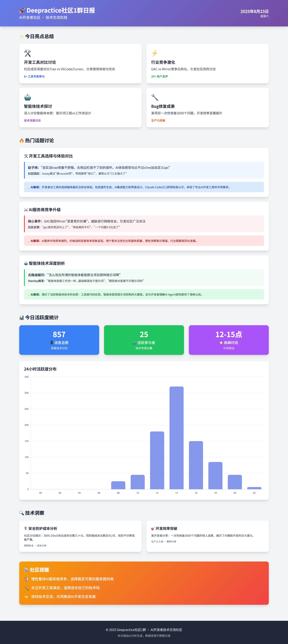The image size is (288, 644).
Task: Click the 6+ 工具专家参与 link
Action: click(34, 76)
